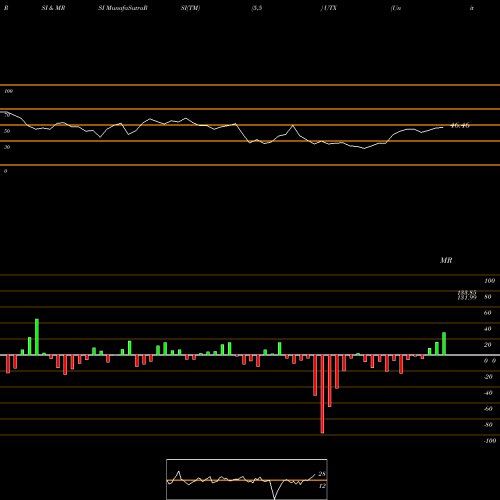Click MR axis label -60 on right
Viewport: 500px width, 500px height.
pyautogui.click(x=488, y=409)
